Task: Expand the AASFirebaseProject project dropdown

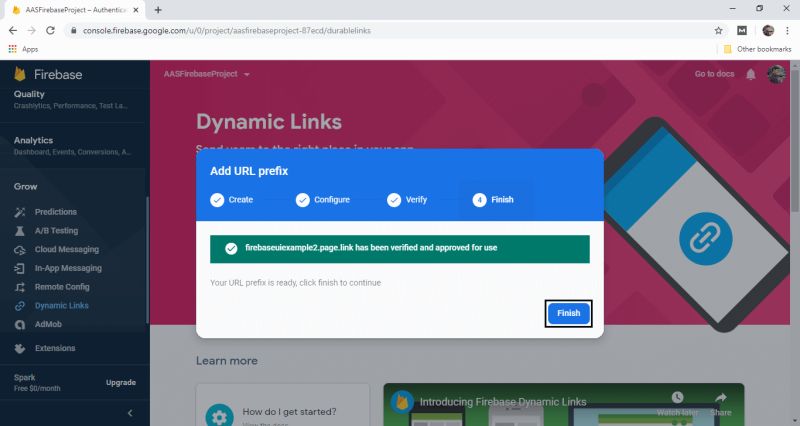Action: [x=207, y=74]
